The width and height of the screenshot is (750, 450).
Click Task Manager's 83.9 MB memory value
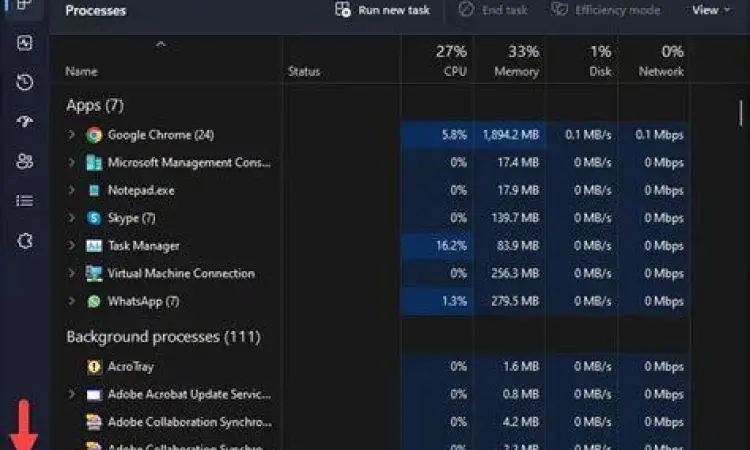point(518,246)
